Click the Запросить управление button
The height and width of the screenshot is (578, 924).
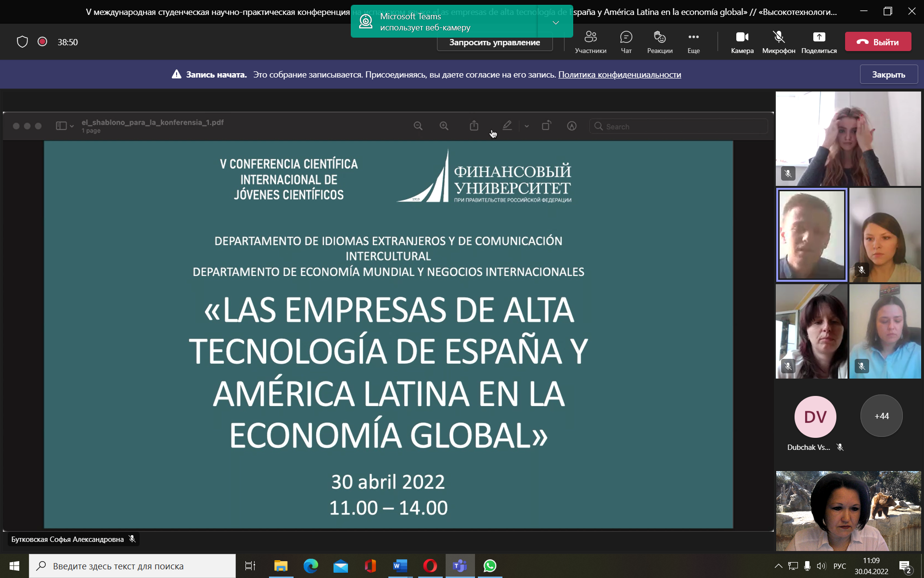click(x=495, y=43)
